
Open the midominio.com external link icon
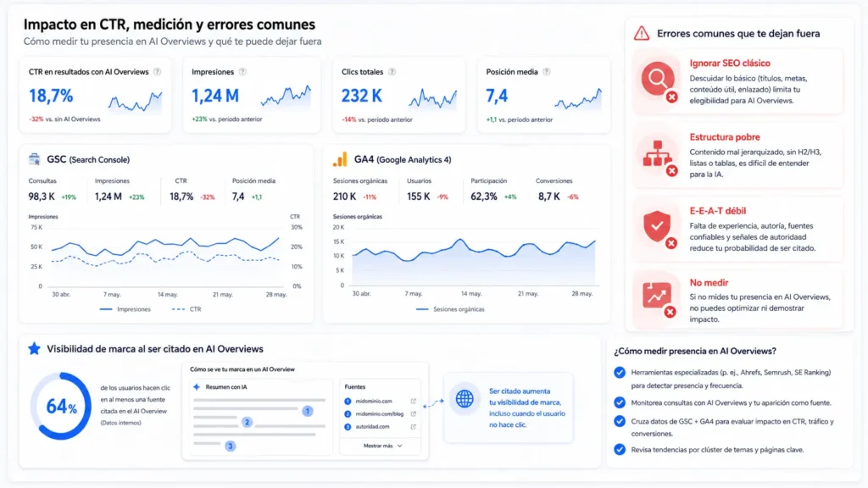pos(413,401)
